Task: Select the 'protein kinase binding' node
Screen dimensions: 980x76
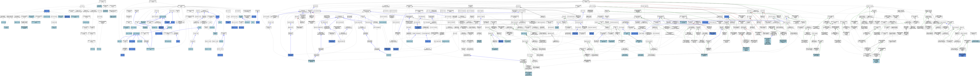Action: pos(54,28)
